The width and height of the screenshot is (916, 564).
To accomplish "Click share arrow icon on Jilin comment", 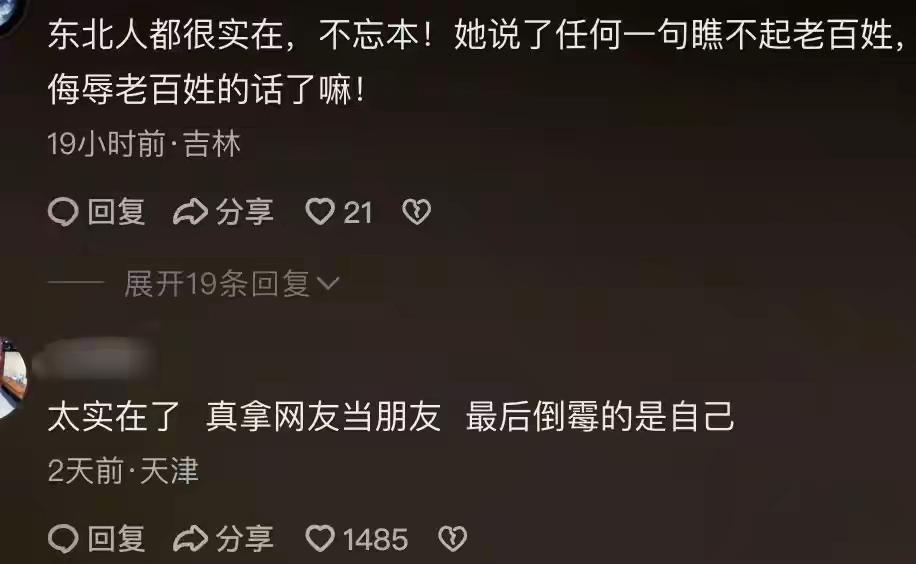I will coord(190,212).
